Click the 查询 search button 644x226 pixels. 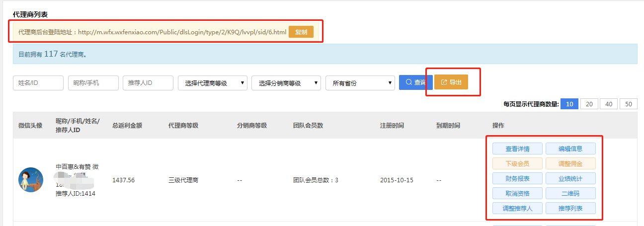[x=415, y=82]
